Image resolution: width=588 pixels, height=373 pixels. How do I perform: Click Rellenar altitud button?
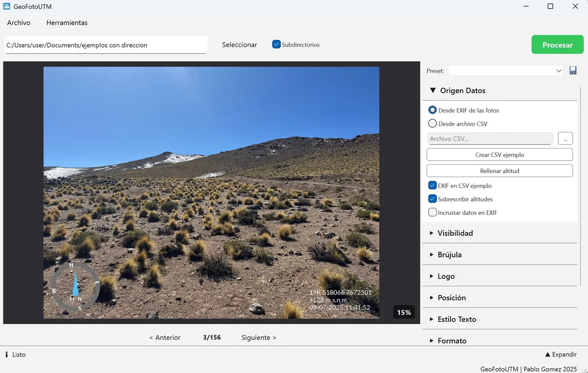[x=500, y=171]
